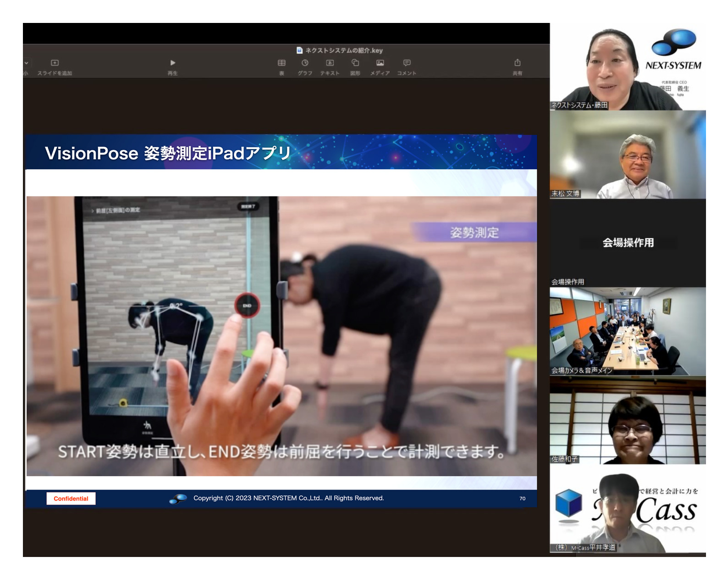This screenshot has height=579, width=728.
Task: Start the slideshow with the 再生 button
Action: point(172,63)
